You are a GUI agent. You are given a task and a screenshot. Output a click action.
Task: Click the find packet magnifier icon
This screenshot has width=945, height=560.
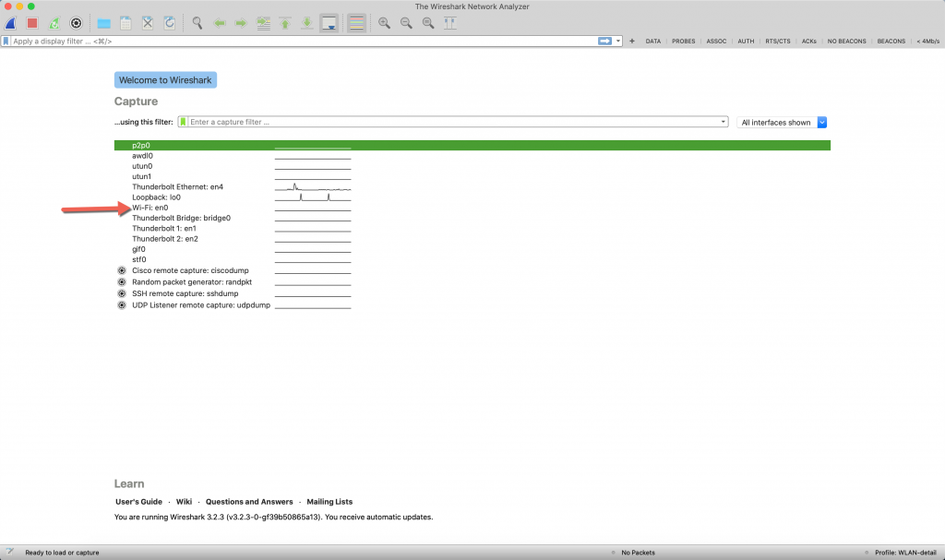(197, 23)
